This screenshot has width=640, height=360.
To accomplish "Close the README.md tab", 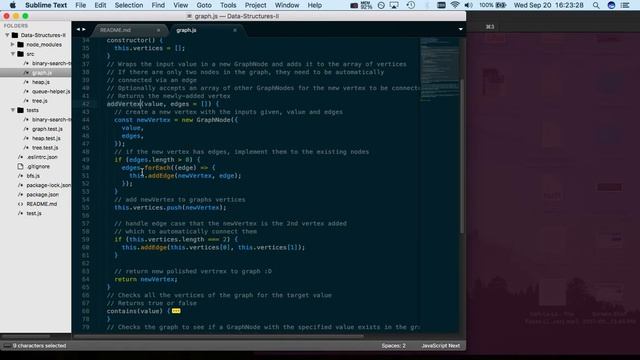I will [x=158, y=30].
